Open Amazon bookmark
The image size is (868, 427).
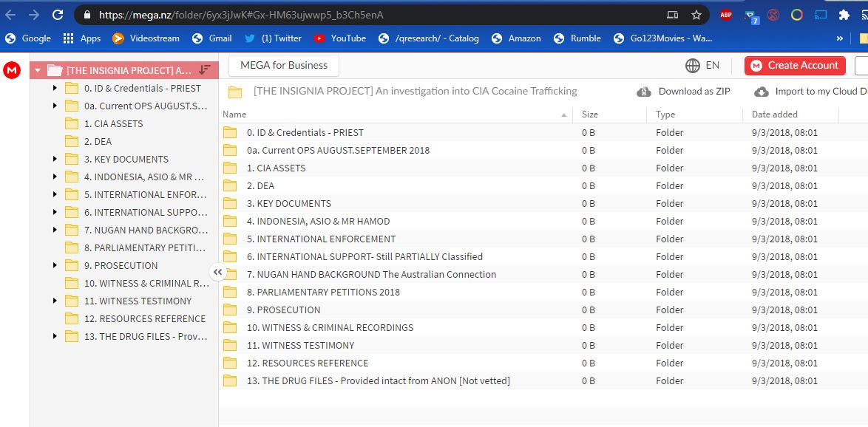tap(516, 38)
